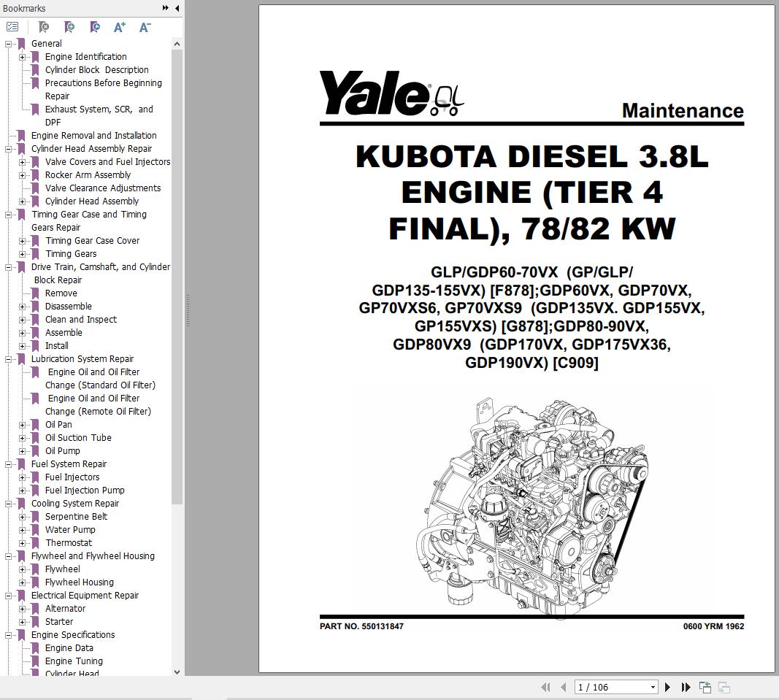Collapse the bookmarks panel with the left arrow
779x700 pixels.
coord(177,8)
